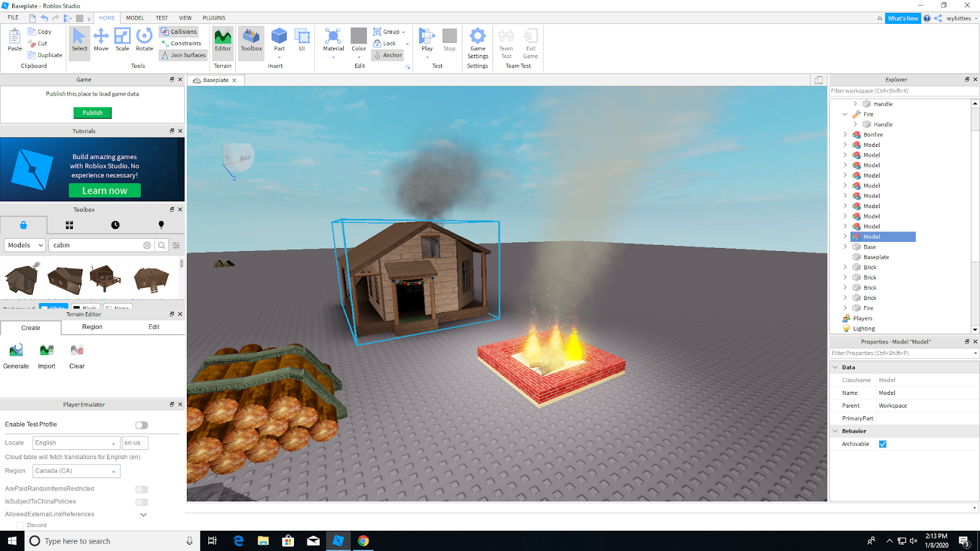Toggle Anchor on selected model
Viewport: 980px width, 551px height.
tap(388, 55)
